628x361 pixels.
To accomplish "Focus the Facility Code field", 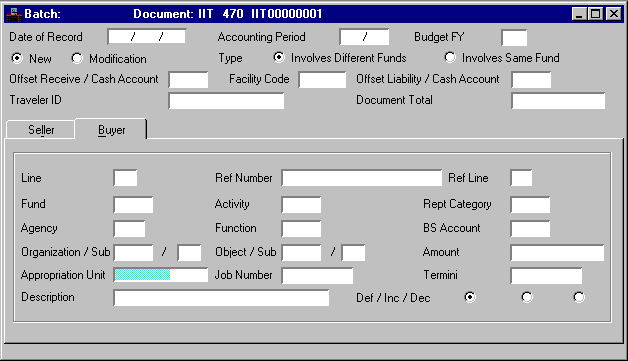I will point(322,80).
